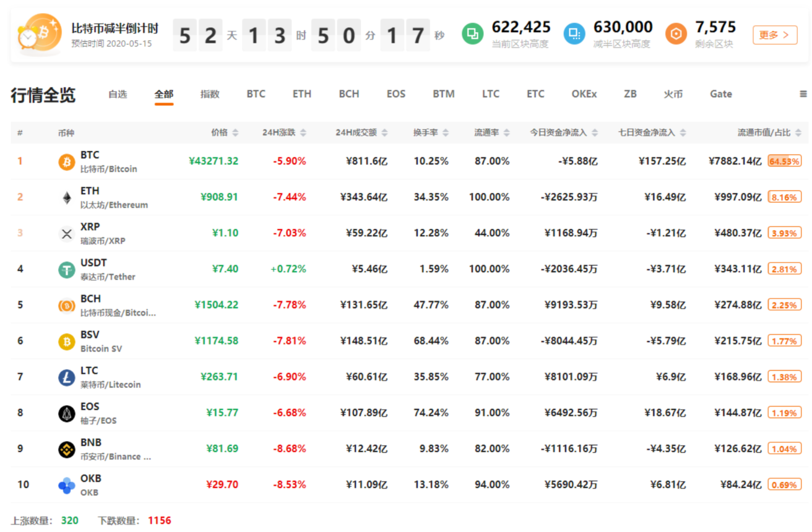Select the EOS market tab

pos(396,94)
